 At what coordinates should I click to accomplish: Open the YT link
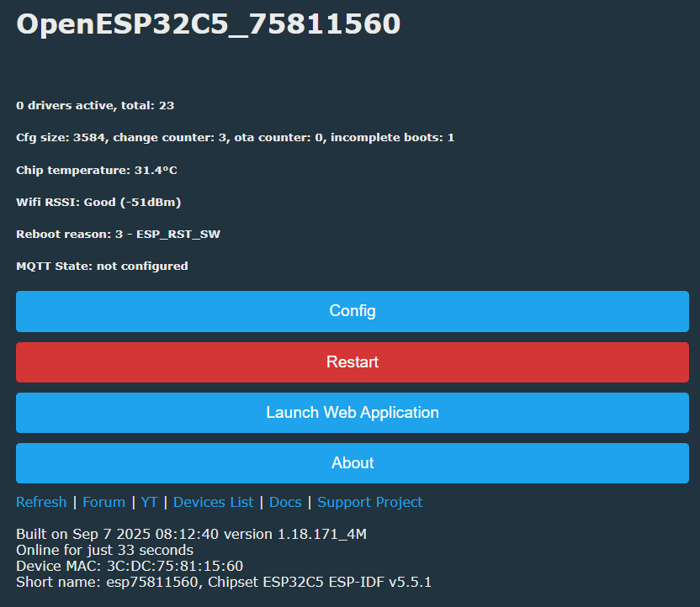[149, 502]
